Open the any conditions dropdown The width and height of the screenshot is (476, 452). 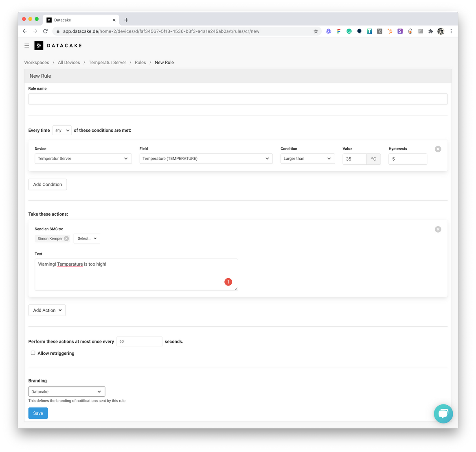coord(61,130)
